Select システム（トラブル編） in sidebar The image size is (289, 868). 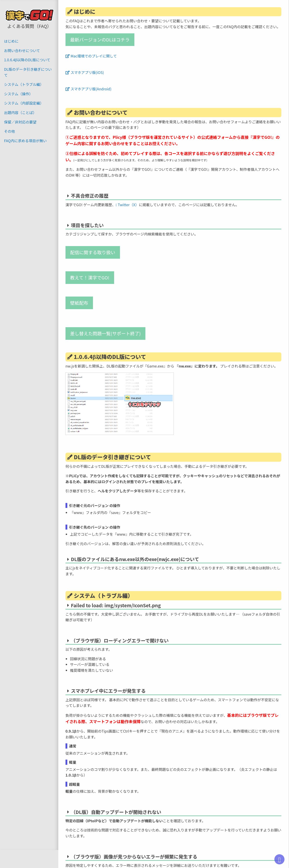(24, 85)
